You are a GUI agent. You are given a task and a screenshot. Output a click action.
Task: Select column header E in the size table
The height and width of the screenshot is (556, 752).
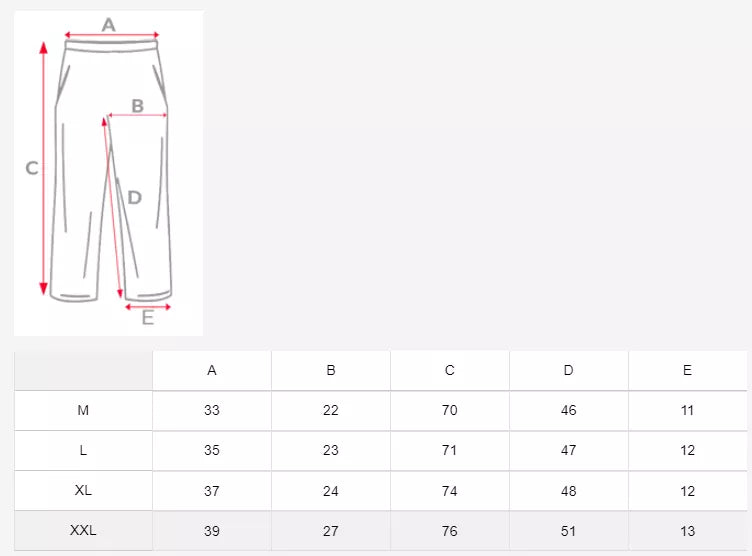tap(687, 370)
